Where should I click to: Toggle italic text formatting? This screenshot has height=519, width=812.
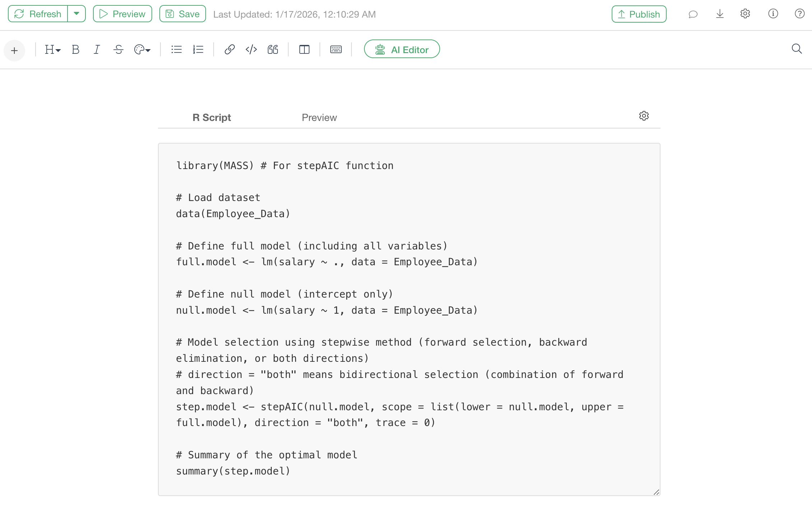pos(97,50)
